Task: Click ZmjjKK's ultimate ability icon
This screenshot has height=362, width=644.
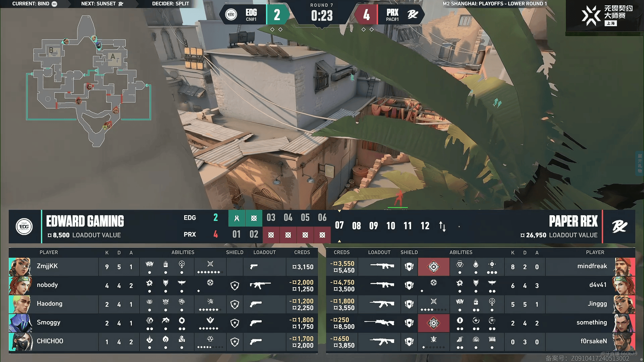Action: (210, 264)
